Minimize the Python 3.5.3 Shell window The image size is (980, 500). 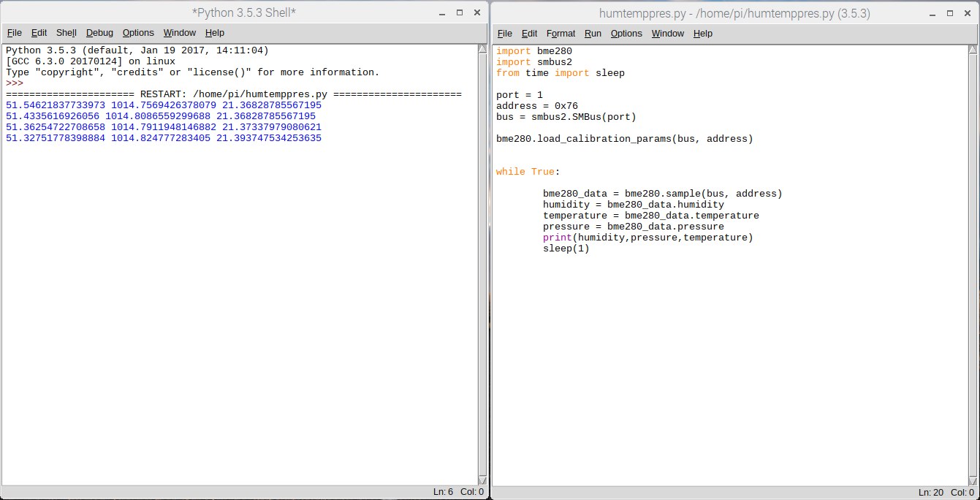click(441, 13)
